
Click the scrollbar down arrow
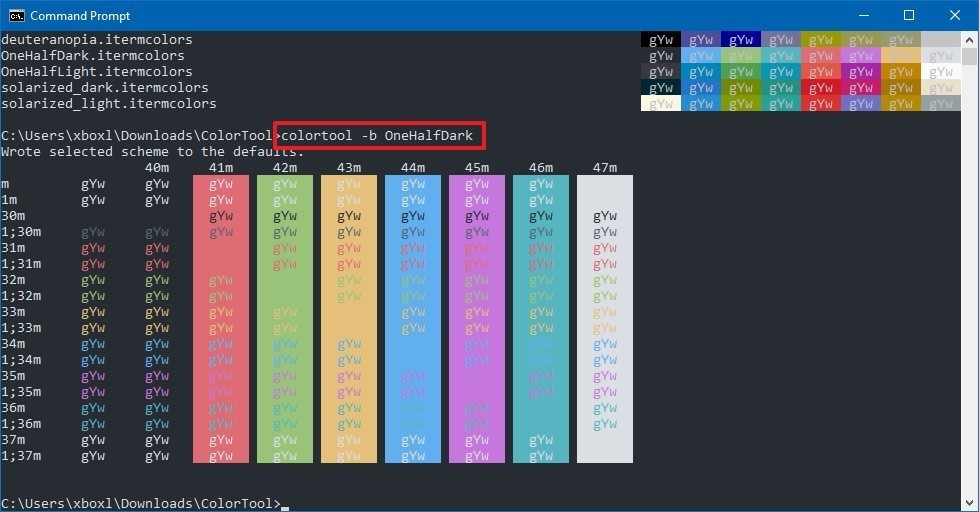[x=969, y=503]
